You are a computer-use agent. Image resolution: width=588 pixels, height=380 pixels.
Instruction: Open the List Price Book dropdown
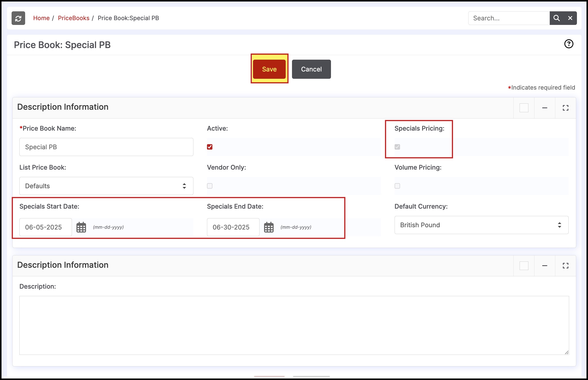pyautogui.click(x=106, y=186)
